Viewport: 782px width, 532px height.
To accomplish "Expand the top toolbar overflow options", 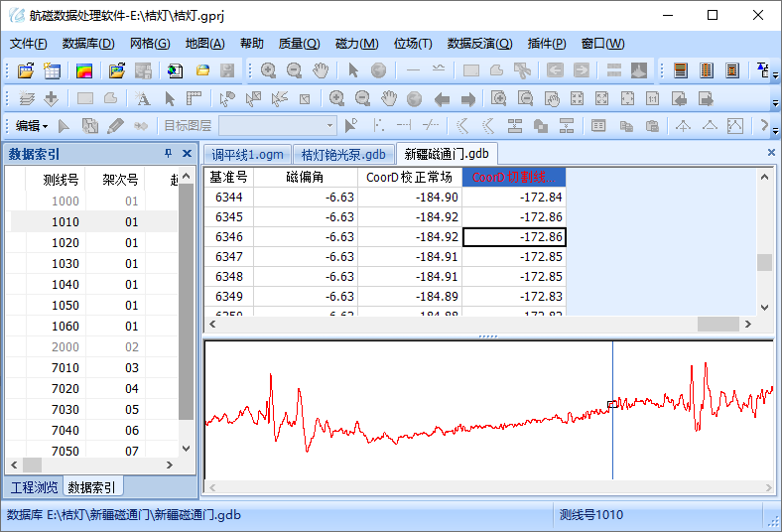I will (773, 75).
